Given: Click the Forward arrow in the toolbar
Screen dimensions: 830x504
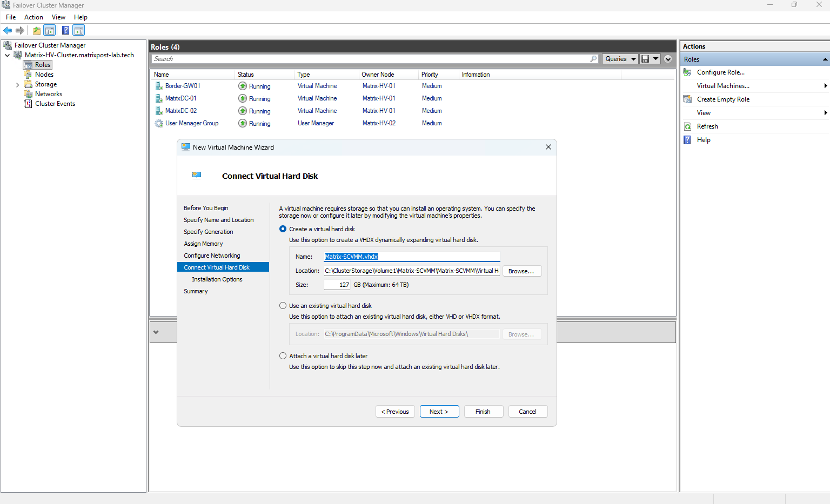Looking at the screenshot, I should (x=20, y=30).
